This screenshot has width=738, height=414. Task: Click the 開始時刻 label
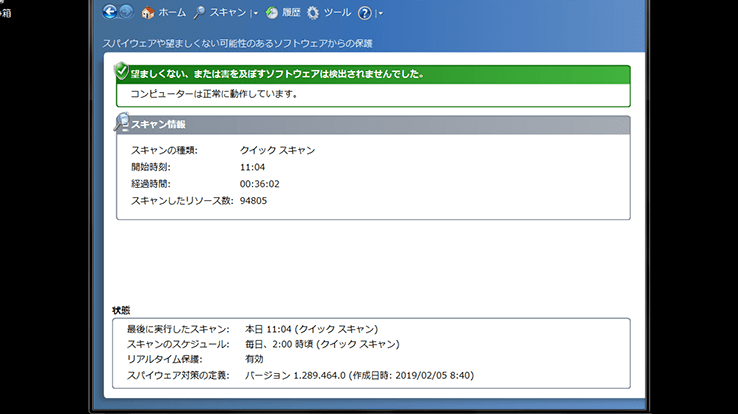[x=151, y=167]
